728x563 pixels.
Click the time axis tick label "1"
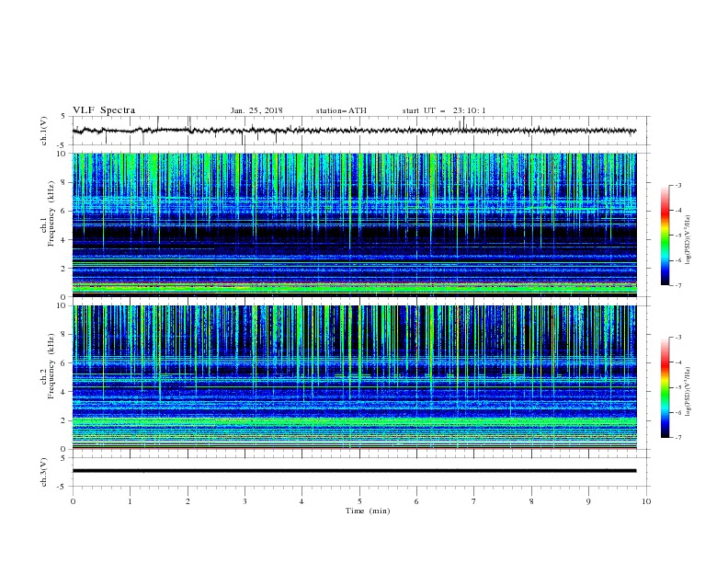[x=130, y=501]
